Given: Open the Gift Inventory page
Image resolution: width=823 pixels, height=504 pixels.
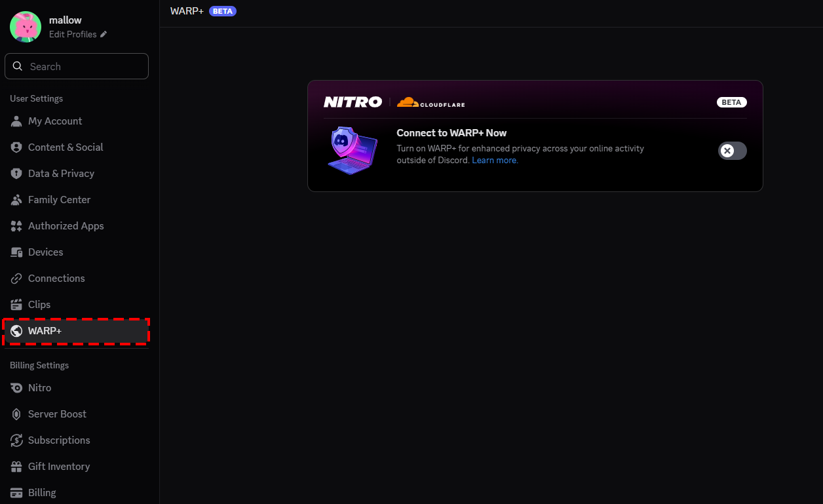Looking at the screenshot, I should pos(59,466).
